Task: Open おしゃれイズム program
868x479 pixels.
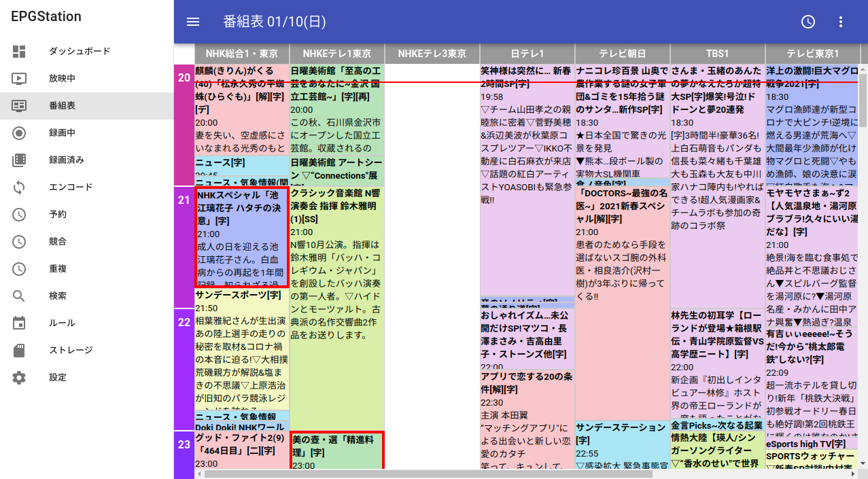Action: pos(527,339)
